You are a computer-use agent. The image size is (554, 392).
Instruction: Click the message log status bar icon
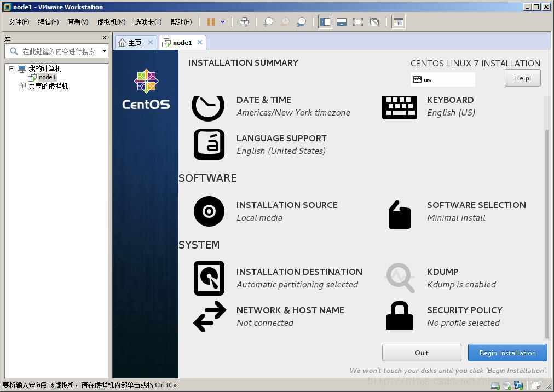(536, 385)
